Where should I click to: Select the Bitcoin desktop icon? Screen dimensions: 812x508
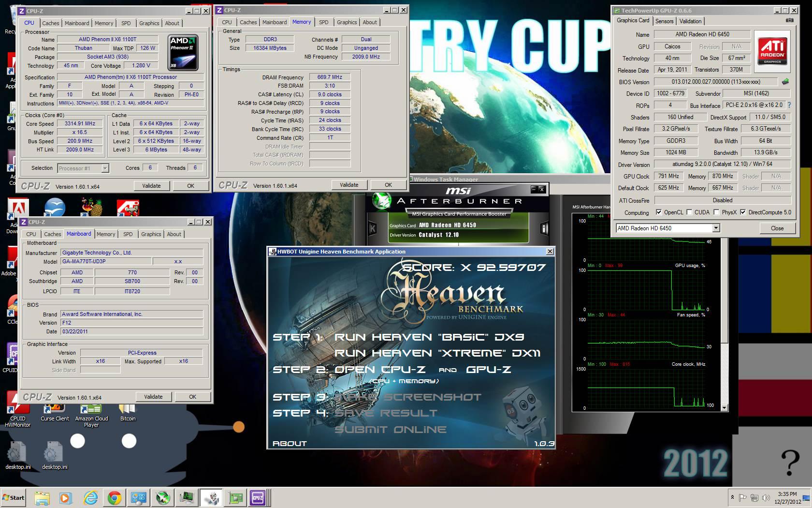coord(128,413)
